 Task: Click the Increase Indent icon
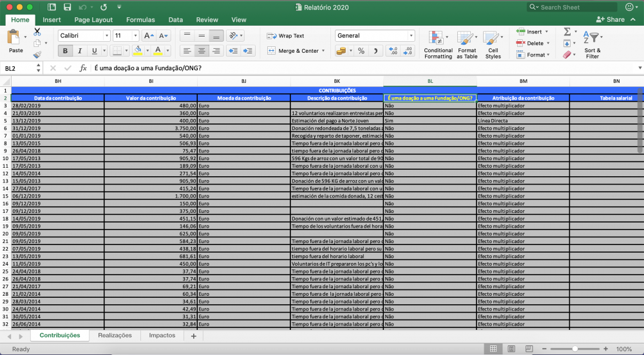point(247,51)
